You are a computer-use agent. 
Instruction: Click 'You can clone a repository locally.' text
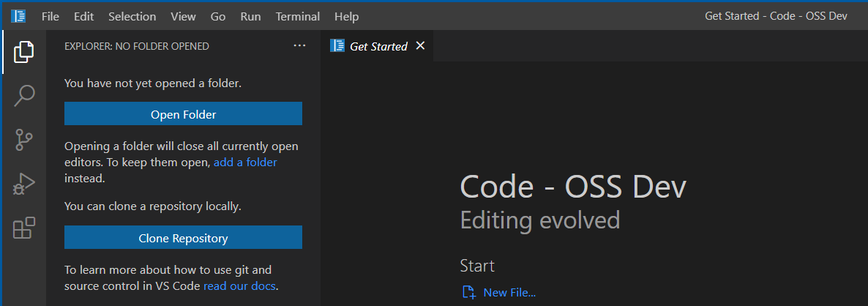(153, 206)
